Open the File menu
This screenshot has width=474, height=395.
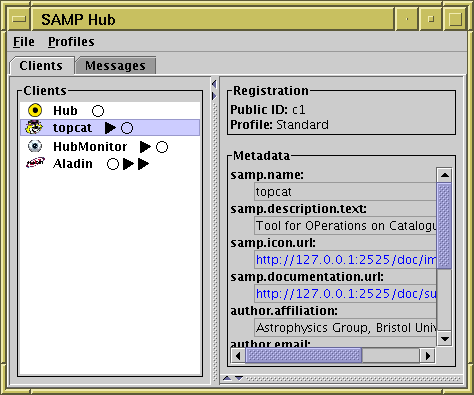[24, 42]
